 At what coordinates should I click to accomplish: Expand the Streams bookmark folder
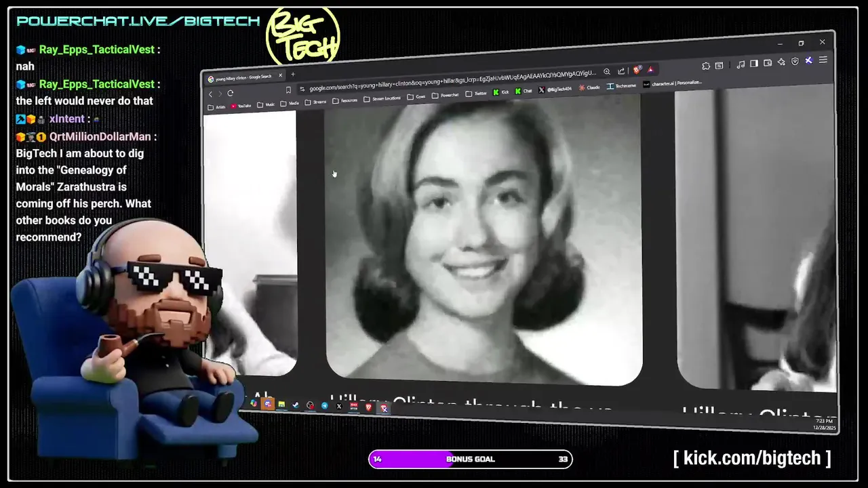315,102
